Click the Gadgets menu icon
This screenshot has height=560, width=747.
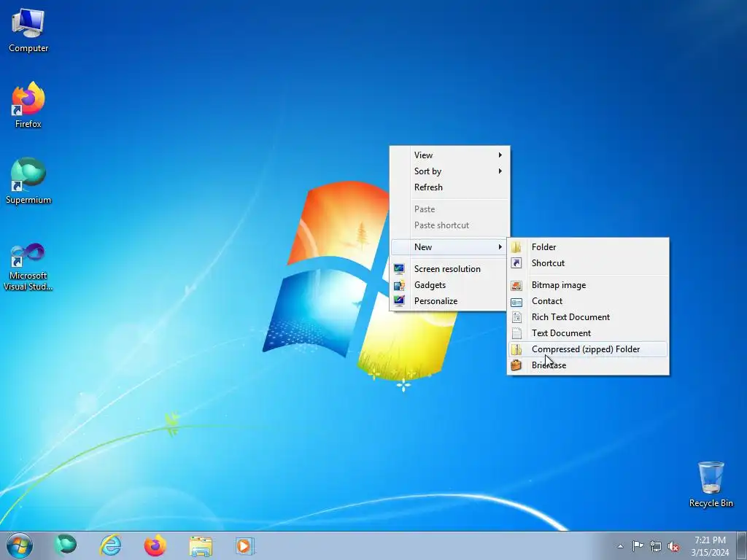point(399,285)
